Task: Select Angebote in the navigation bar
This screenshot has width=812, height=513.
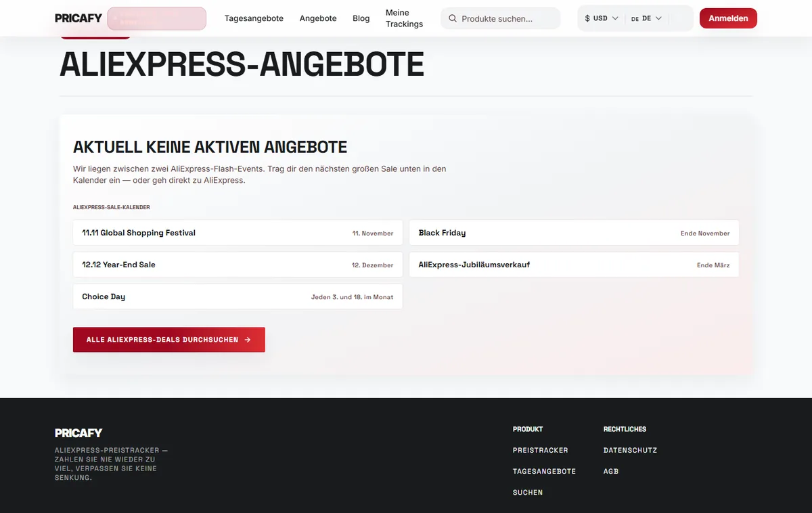Action: click(318, 18)
